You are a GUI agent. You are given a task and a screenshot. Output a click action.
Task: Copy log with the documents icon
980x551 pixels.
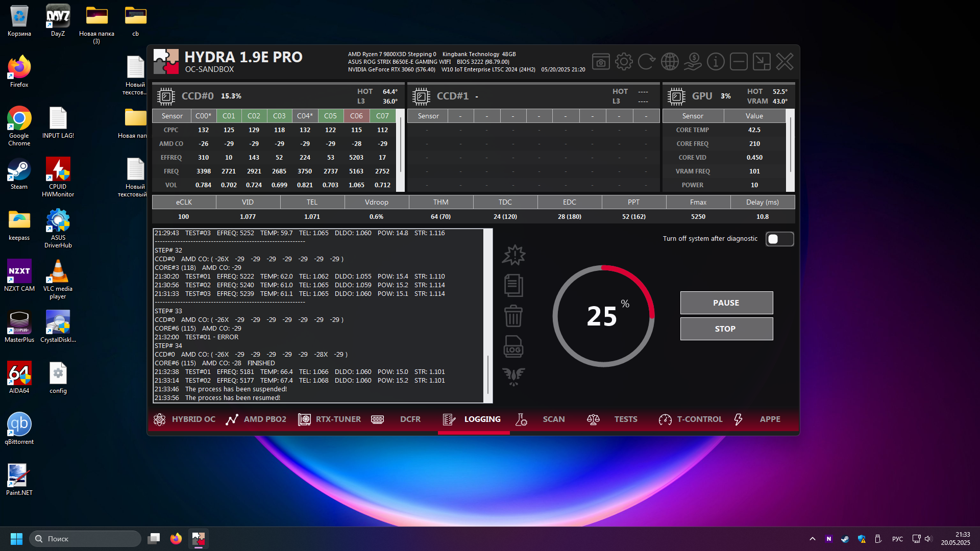(513, 285)
